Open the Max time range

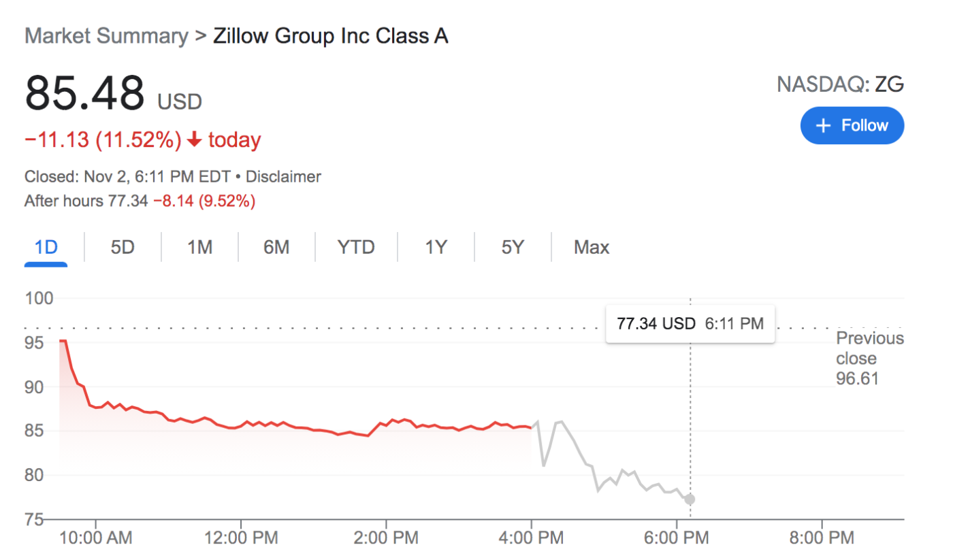(x=591, y=247)
